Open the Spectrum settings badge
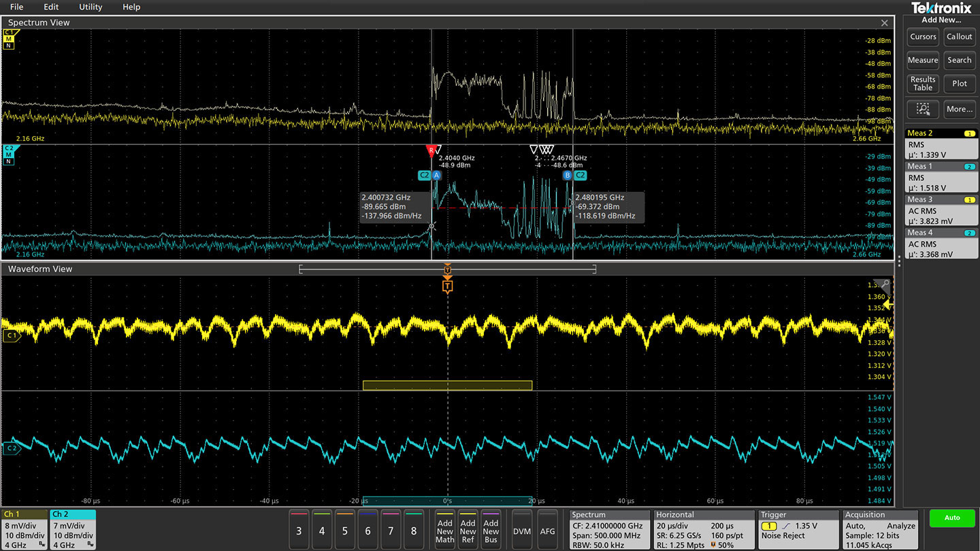The height and width of the screenshot is (551, 980). (608, 529)
